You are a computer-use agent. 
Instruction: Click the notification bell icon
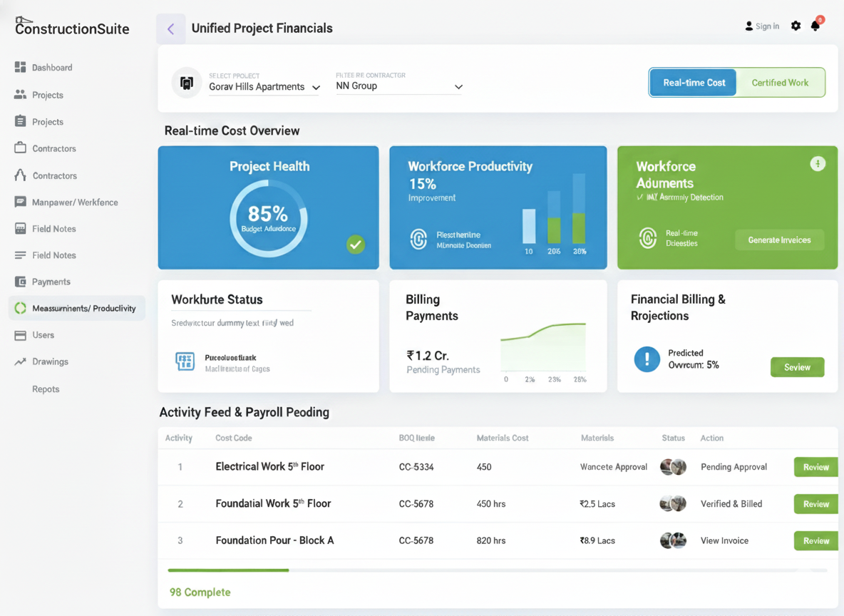[x=815, y=26]
